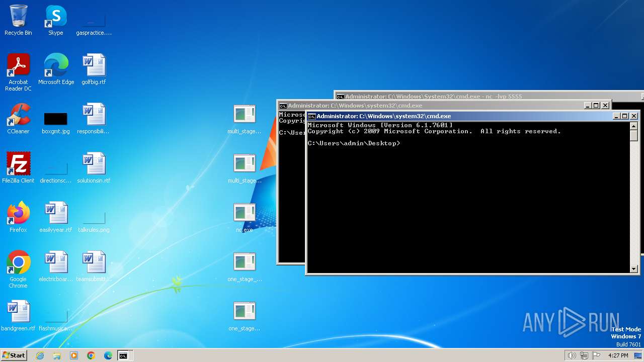644x362 pixels.
Task: Select the gaspractice desktop file
Action: 94,20
